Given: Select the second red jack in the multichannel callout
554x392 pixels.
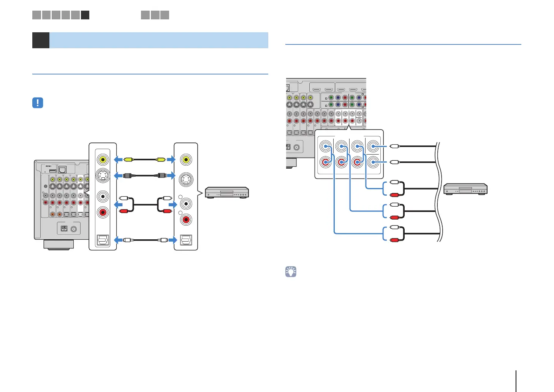Looking at the screenshot, I should (x=341, y=162).
